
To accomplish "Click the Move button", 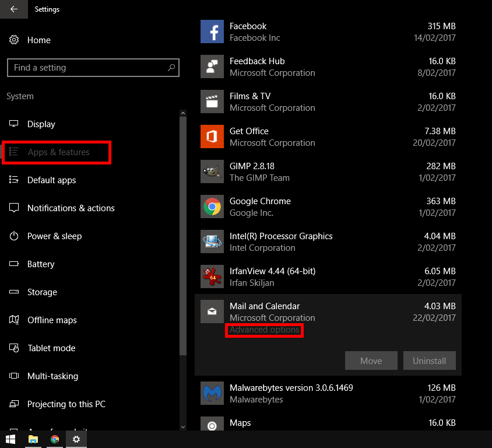I will tap(371, 360).
